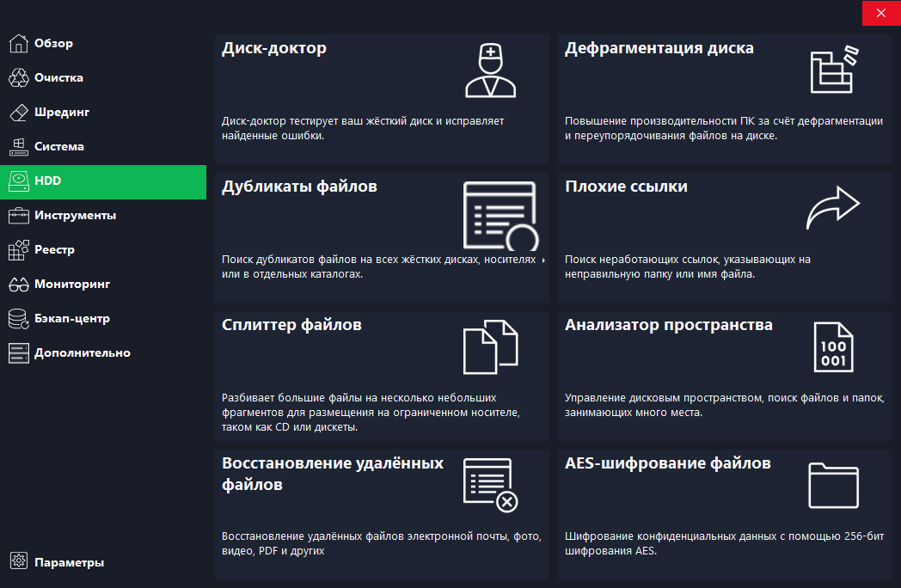The image size is (901, 588).
Task: Launch AES-шифрование файлов title
Action: [668, 463]
